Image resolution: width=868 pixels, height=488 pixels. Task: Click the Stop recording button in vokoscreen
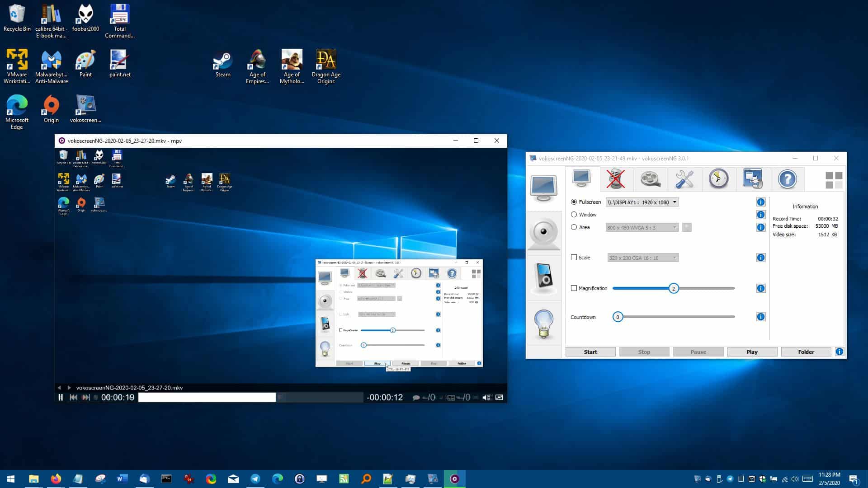pyautogui.click(x=644, y=352)
